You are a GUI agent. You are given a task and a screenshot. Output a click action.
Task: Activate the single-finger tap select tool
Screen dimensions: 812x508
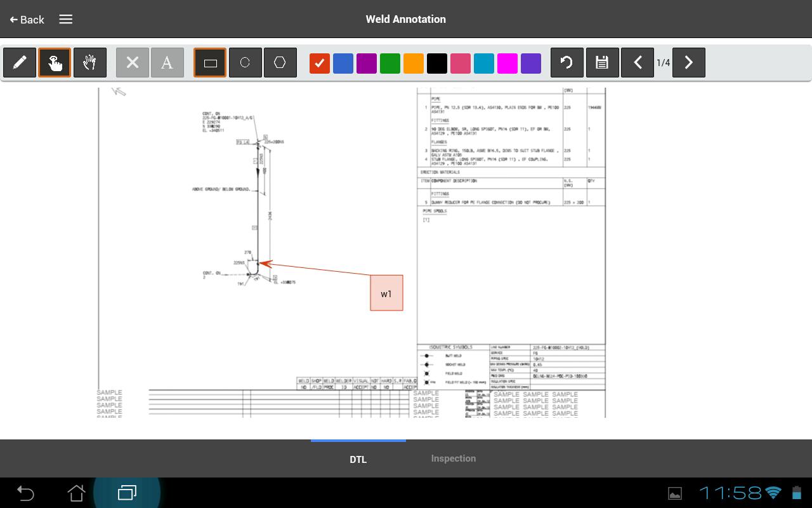pos(55,63)
